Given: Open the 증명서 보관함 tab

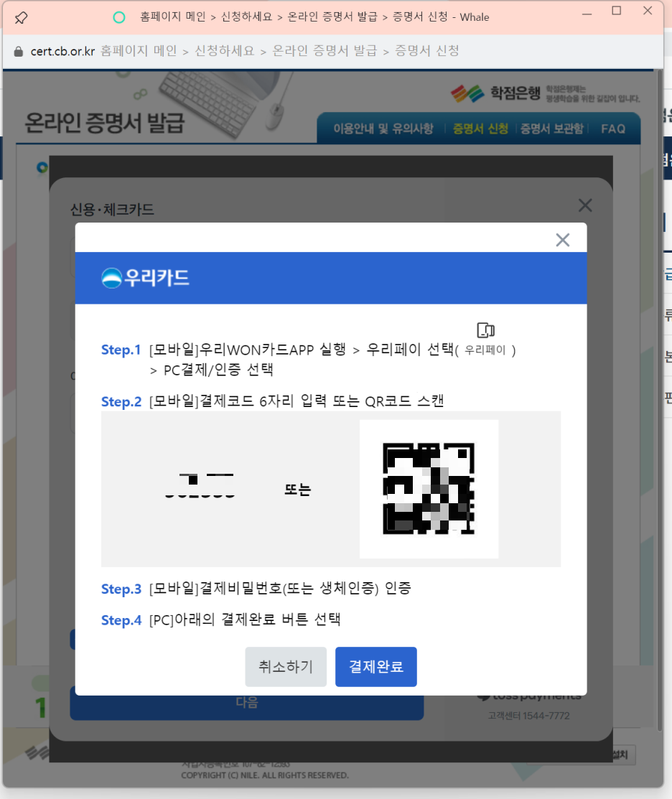Looking at the screenshot, I should 552,129.
